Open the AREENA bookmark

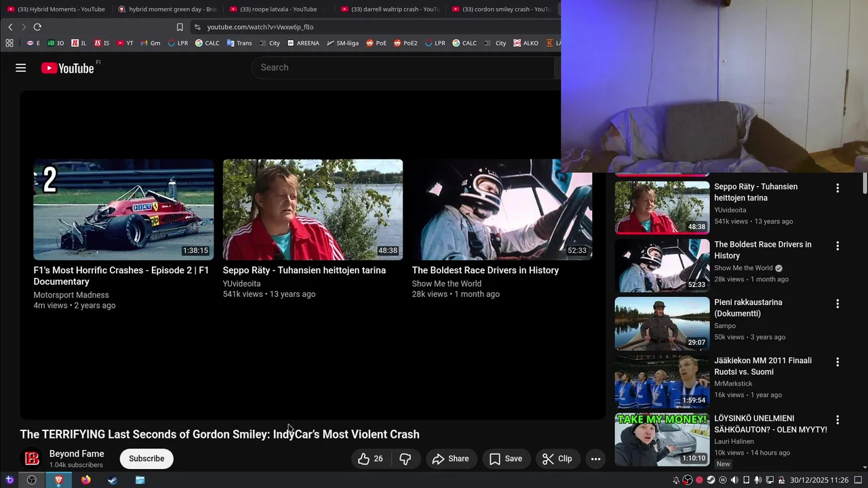pyautogui.click(x=303, y=43)
